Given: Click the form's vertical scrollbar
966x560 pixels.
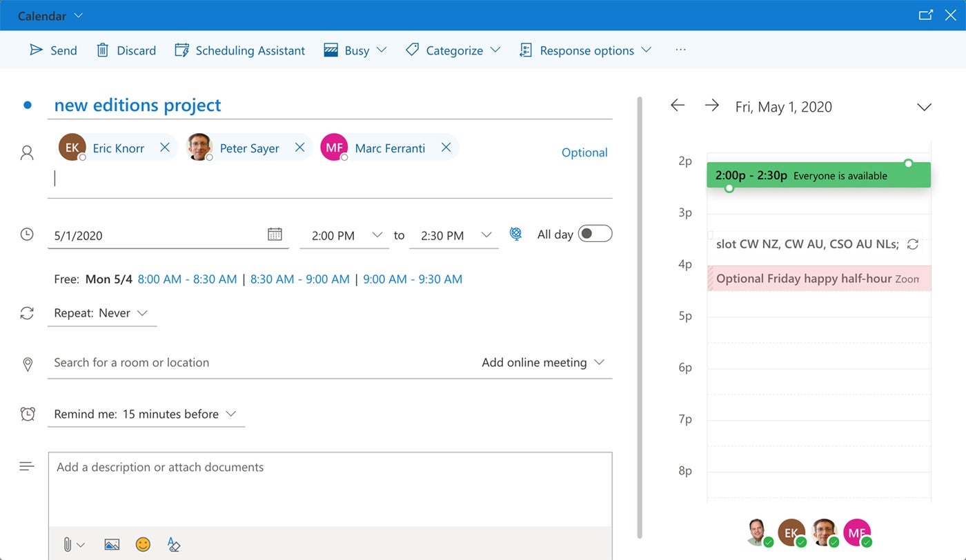Looking at the screenshot, I should click(x=640, y=317).
